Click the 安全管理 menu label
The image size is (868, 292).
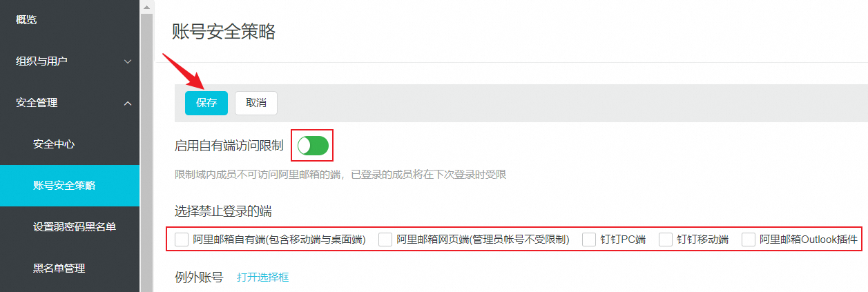[37, 103]
